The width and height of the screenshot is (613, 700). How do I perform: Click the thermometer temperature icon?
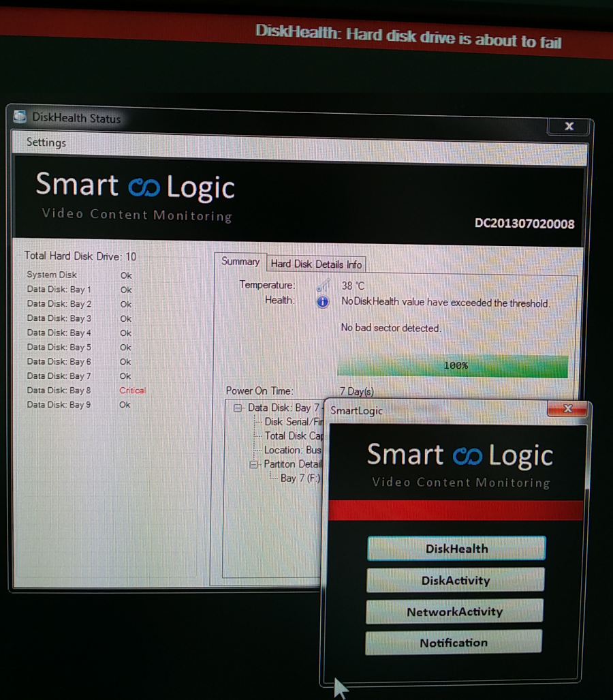[x=323, y=286]
